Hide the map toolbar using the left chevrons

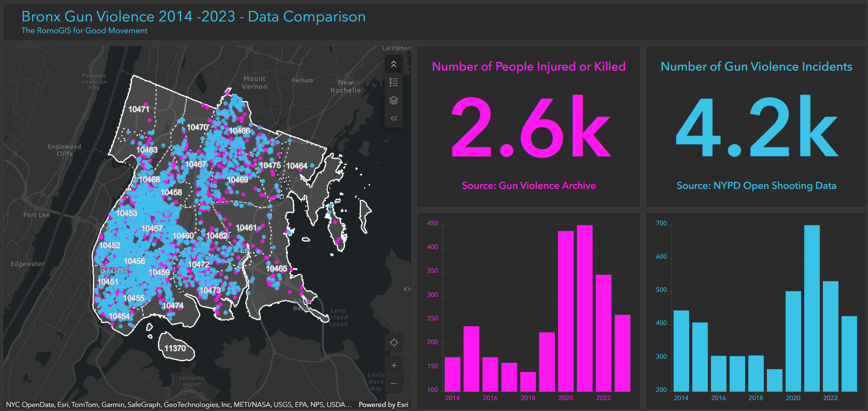click(x=394, y=119)
